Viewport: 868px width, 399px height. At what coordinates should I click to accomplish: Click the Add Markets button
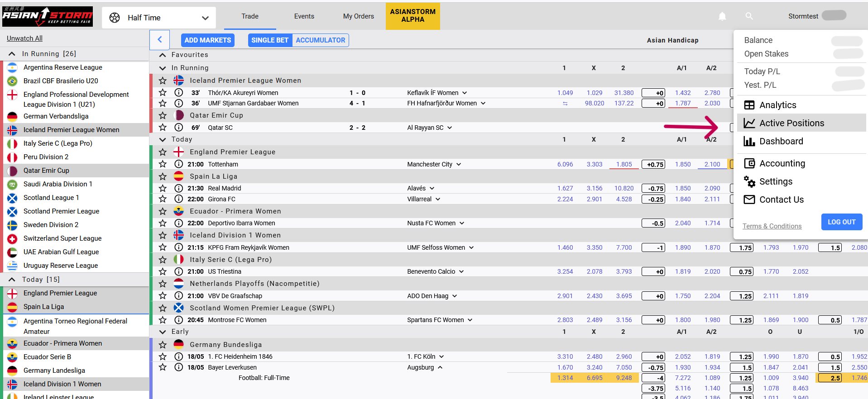(208, 40)
